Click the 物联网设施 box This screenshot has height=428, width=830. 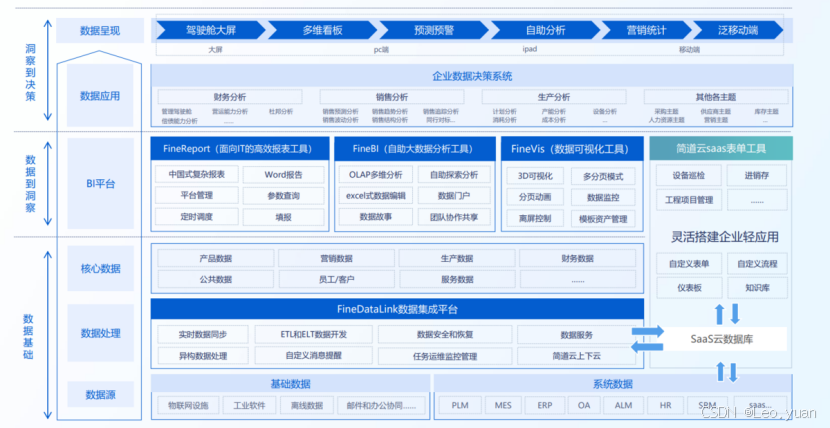[186, 406]
